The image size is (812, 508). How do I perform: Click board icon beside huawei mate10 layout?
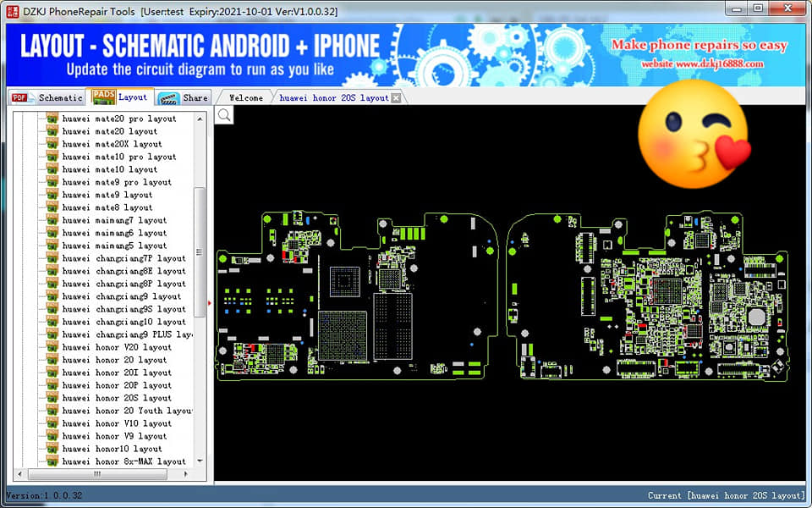[x=52, y=169]
